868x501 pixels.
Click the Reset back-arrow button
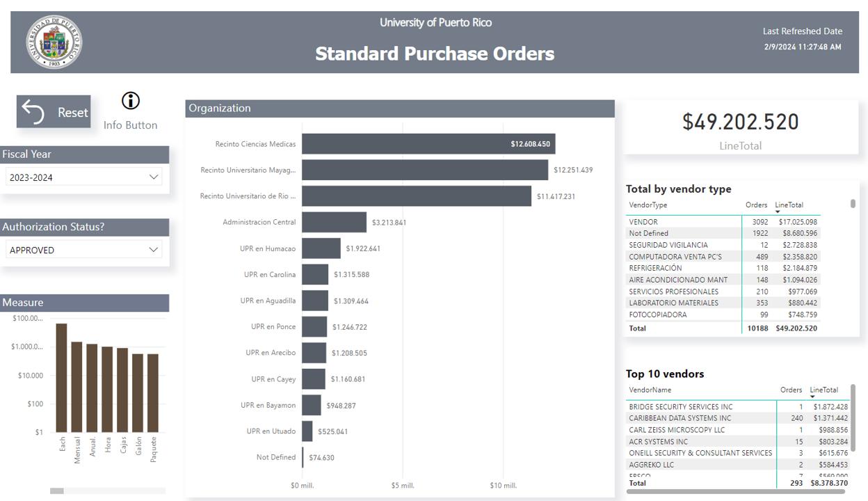coord(54,112)
